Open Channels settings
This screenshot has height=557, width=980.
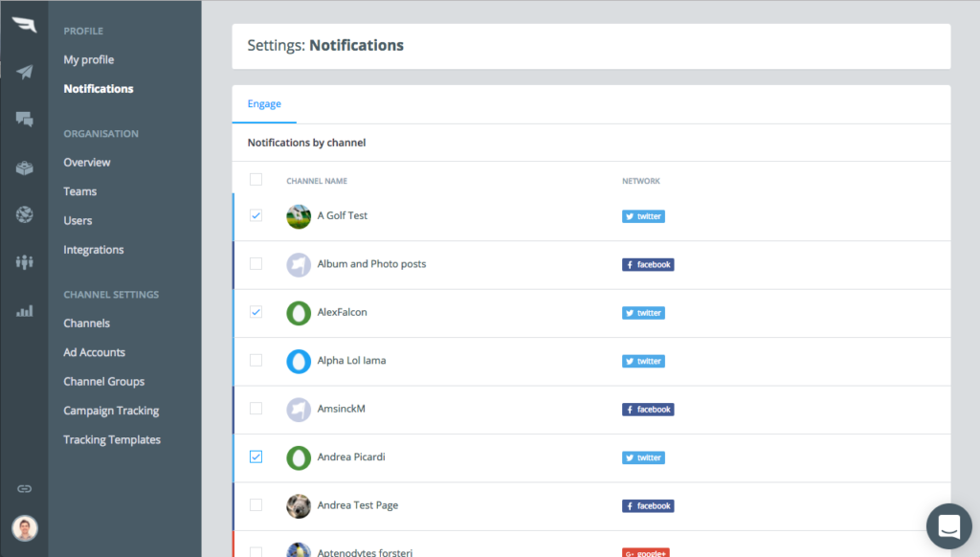[x=86, y=323]
